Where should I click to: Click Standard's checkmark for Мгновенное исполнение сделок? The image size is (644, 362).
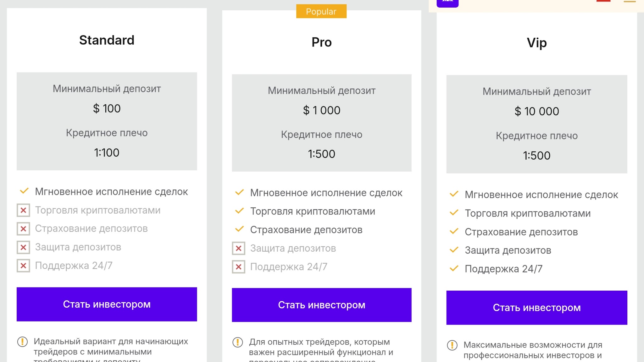[x=24, y=191]
